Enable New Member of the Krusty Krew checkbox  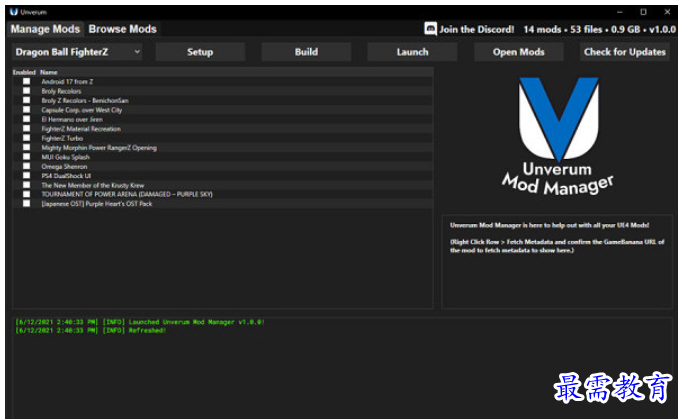coord(27,185)
